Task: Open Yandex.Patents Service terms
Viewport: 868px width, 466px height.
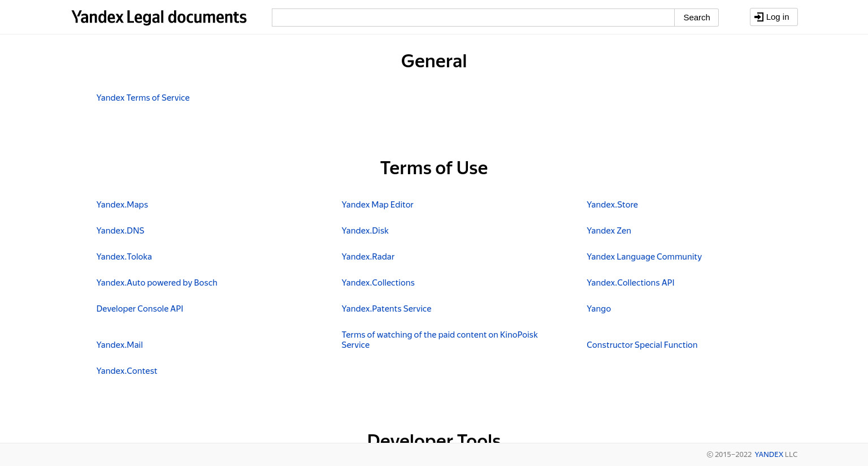Action: coord(387,309)
